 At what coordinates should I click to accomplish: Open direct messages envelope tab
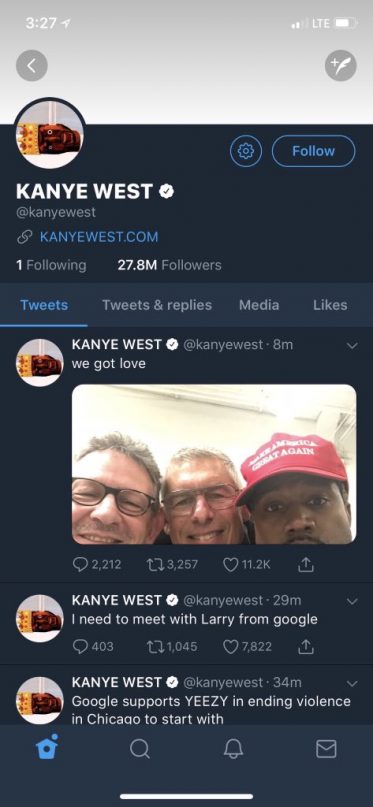[326, 749]
